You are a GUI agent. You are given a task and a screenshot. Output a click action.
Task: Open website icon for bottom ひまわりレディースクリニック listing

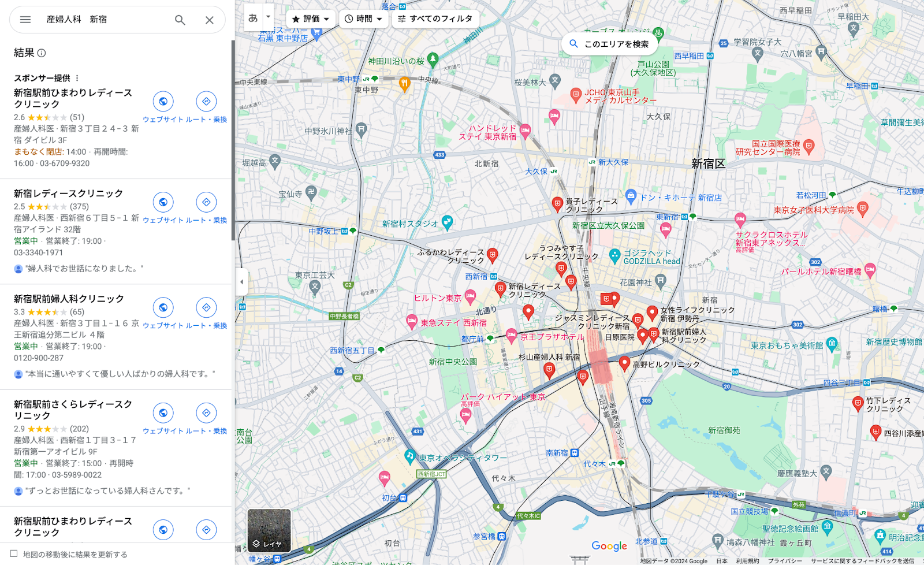(x=163, y=529)
